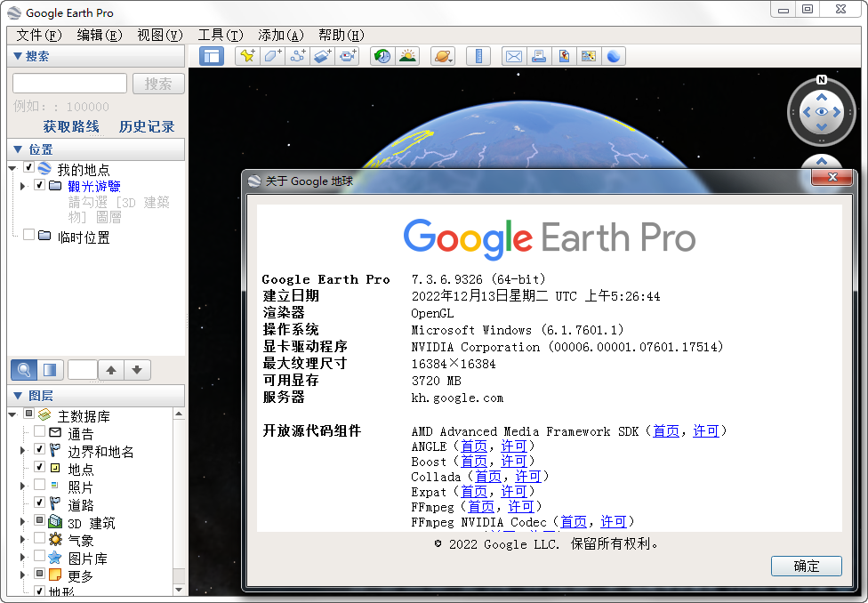Click the Email envelope icon
Screen dimensions: 868x603
pos(513,56)
